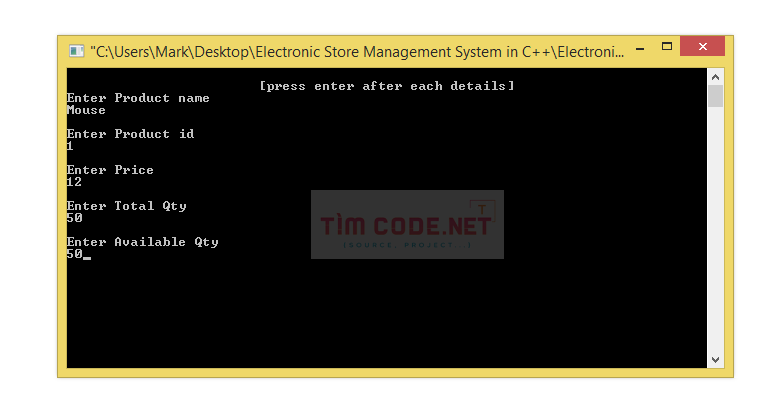775x410 pixels.
Task: Maximize the console window
Action: click(667, 46)
